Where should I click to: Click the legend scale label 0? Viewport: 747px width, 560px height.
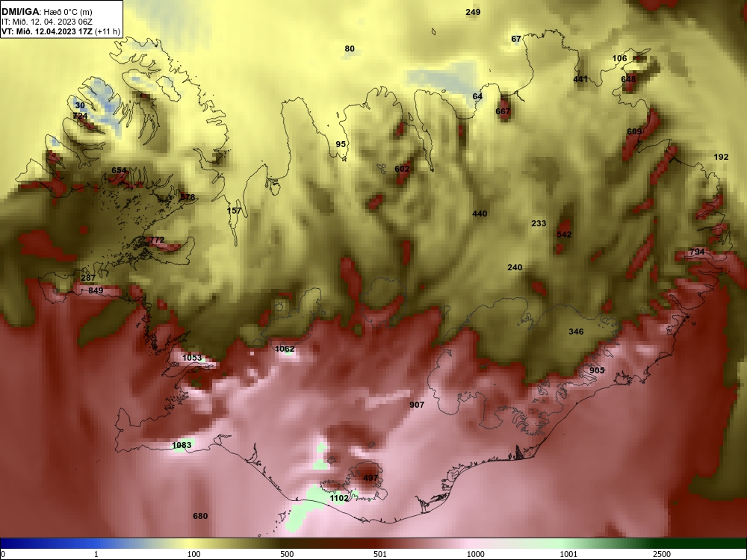pos(3,554)
